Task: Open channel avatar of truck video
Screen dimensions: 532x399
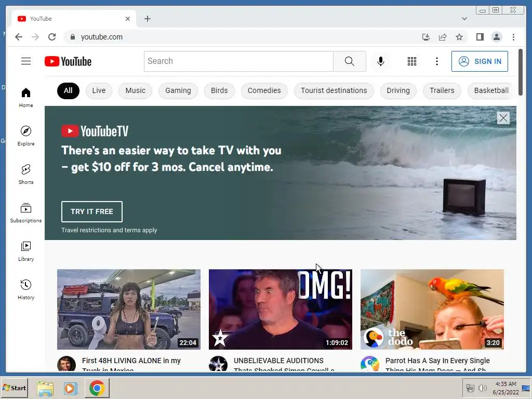Action: (66, 364)
